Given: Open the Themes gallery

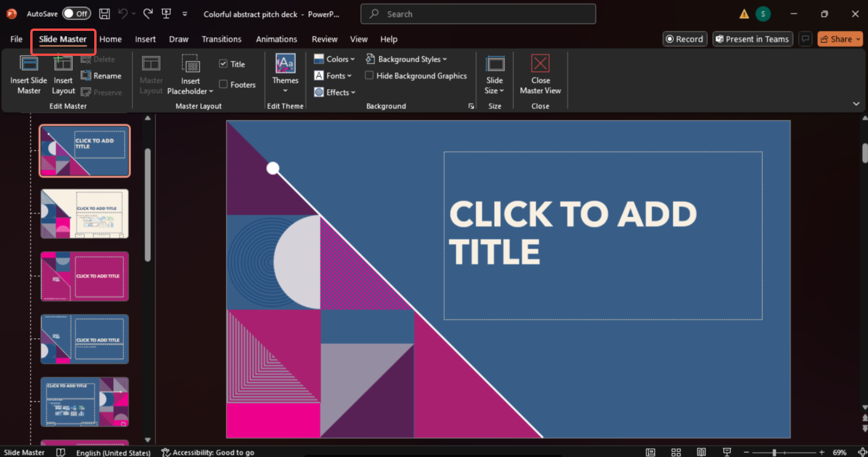Looking at the screenshot, I should 285,75.
